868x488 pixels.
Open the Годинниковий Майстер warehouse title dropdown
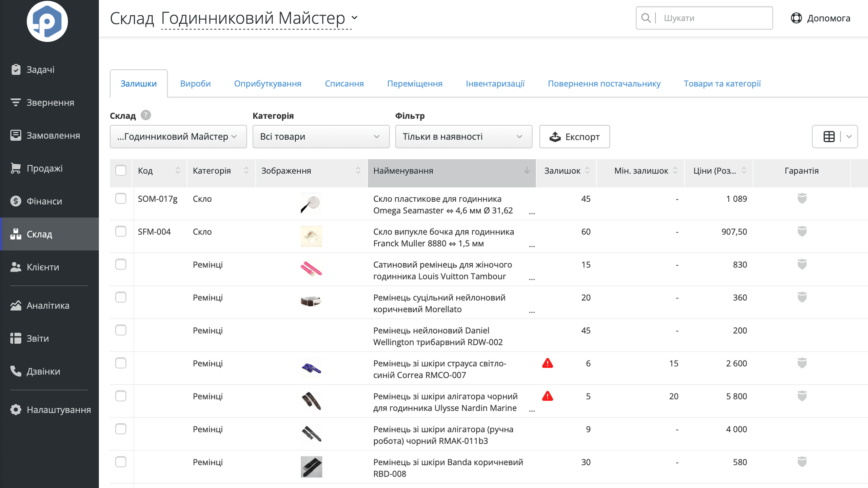[x=259, y=18]
